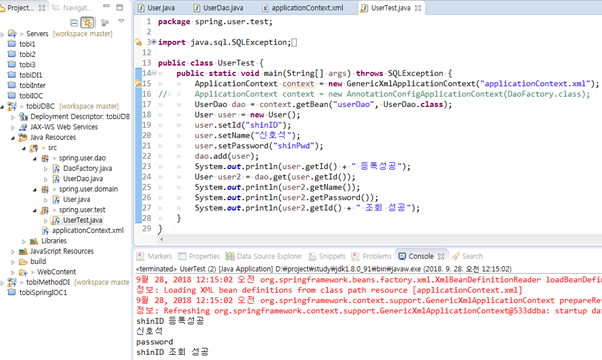
Task: Click the quick-fix marker on line 3
Action: coord(138,42)
